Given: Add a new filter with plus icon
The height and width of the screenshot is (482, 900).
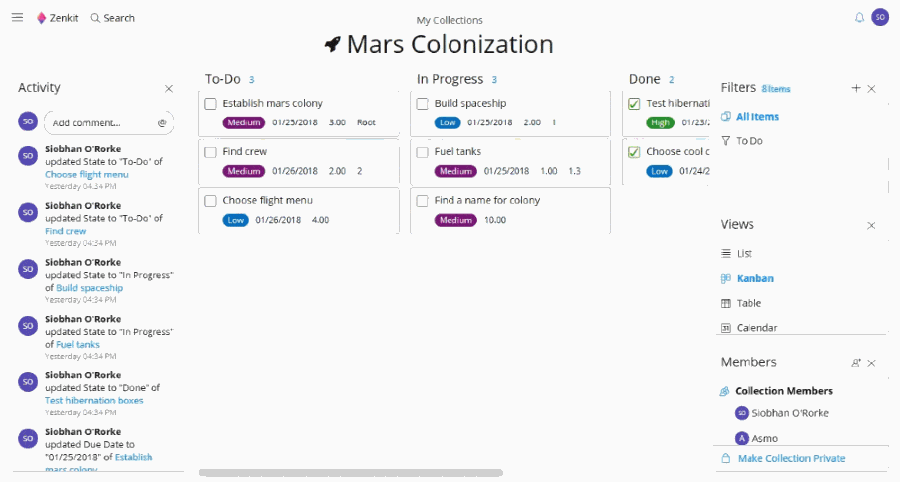Looking at the screenshot, I should point(856,88).
